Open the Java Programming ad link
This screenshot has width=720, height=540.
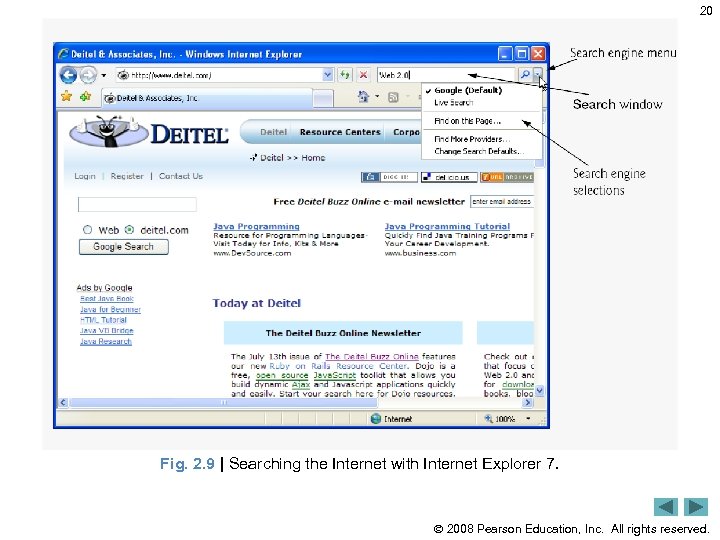[256, 226]
